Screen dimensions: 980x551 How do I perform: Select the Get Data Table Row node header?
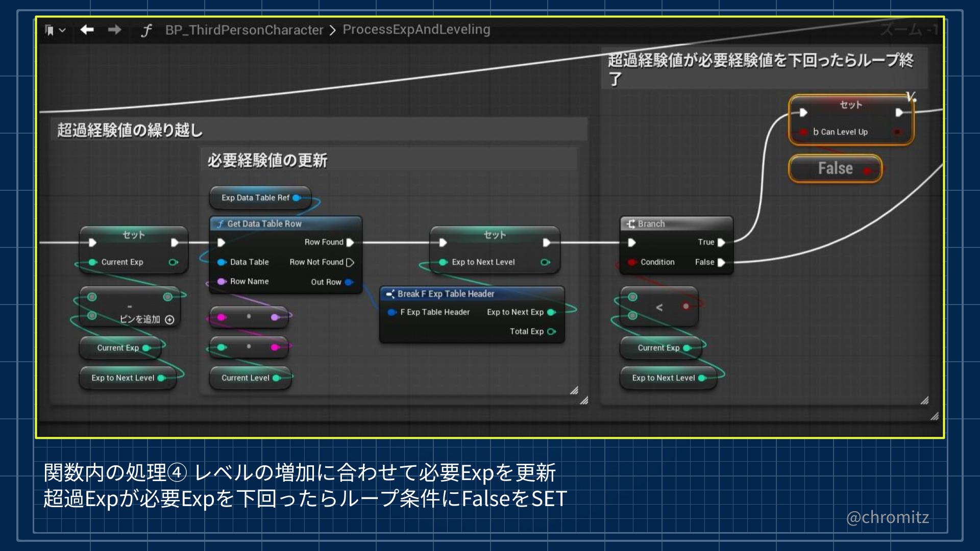click(285, 223)
